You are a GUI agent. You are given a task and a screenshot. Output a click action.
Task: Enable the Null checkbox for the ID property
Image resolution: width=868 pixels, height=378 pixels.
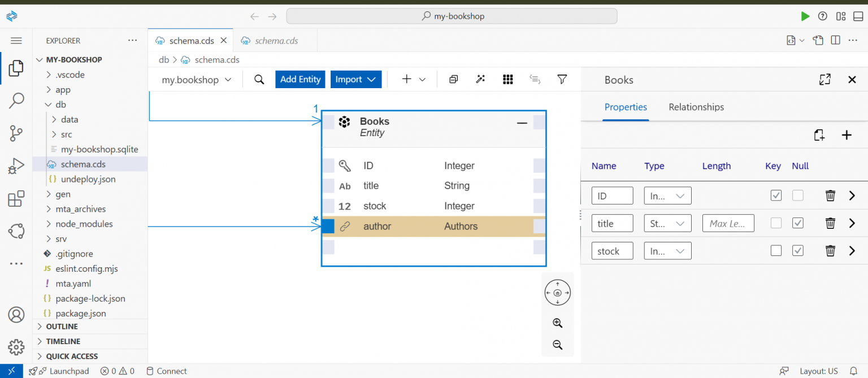[797, 195]
